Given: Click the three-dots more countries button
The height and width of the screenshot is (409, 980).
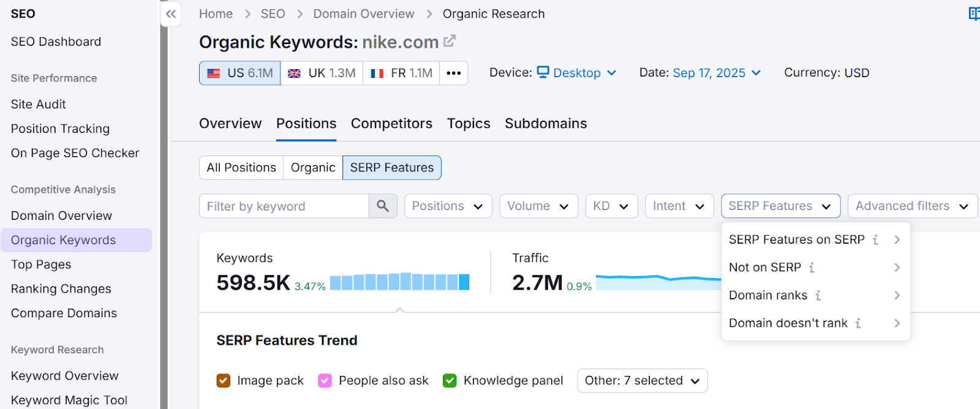Looking at the screenshot, I should coord(453,73).
